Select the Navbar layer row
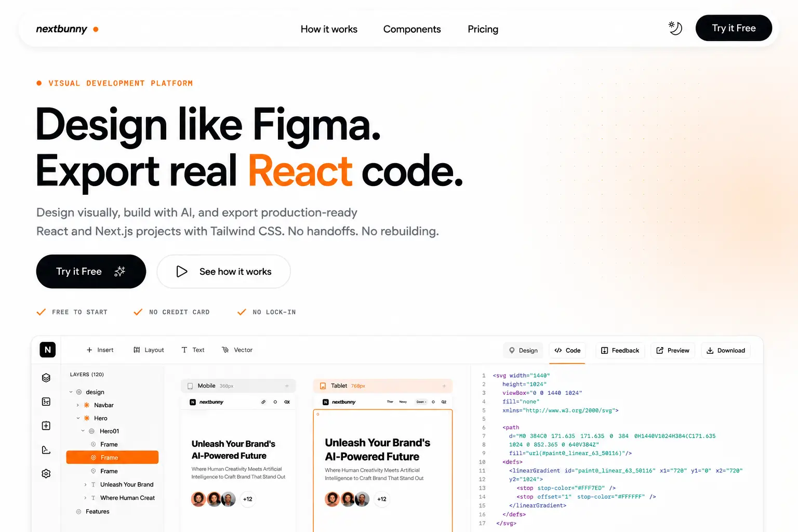The width and height of the screenshot is (798, 532). [x=112, y=405]
